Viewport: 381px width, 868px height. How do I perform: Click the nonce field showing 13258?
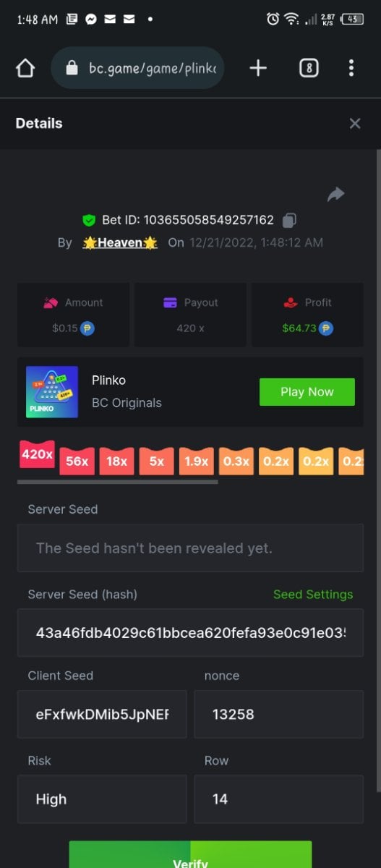coord(278,715)
